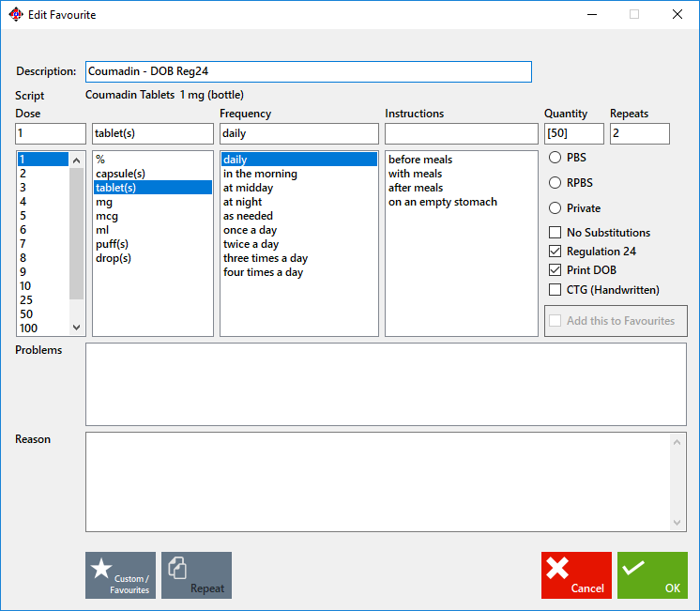Choose tablet(s) in the unit list
The height and width of the screenshot is (611, 700).
[153, 187]
